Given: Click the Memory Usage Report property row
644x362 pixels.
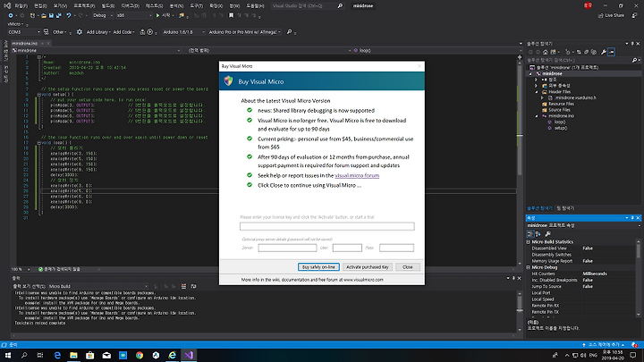Looking at the screenshot, I should click(x=582, y=261).
